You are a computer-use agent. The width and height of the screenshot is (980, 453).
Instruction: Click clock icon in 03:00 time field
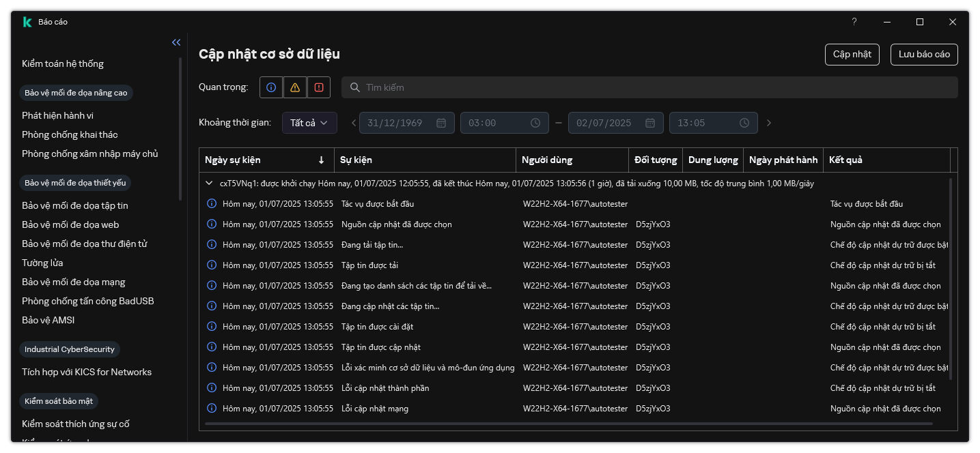tap(535, 123)
